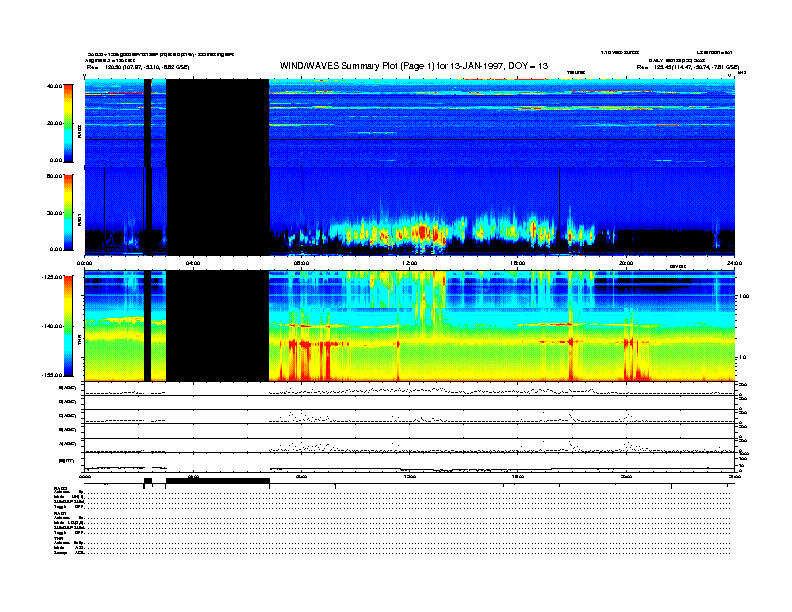Click the small black gap marker near 02:00

147,482
